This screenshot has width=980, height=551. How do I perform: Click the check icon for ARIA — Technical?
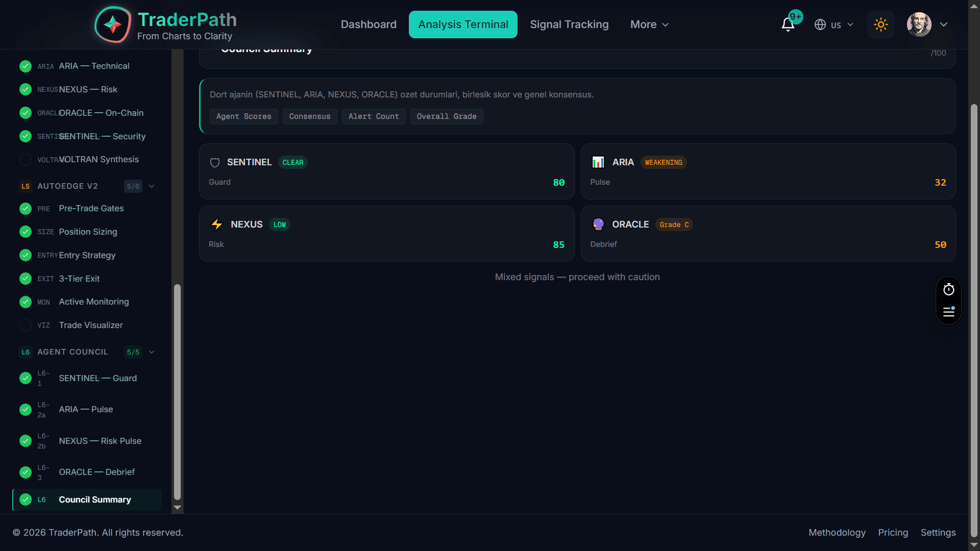tap(26, 66)
